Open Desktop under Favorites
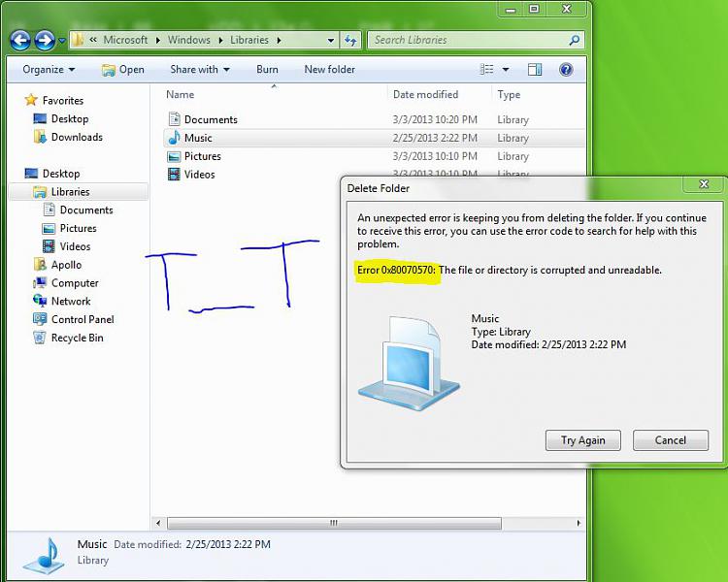 70,118
